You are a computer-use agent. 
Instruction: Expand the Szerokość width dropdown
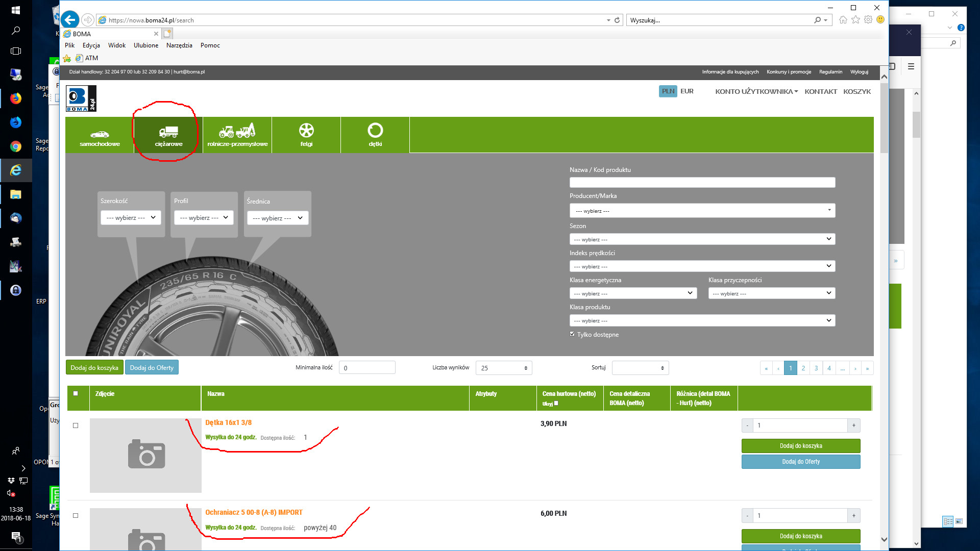point(131,218)
